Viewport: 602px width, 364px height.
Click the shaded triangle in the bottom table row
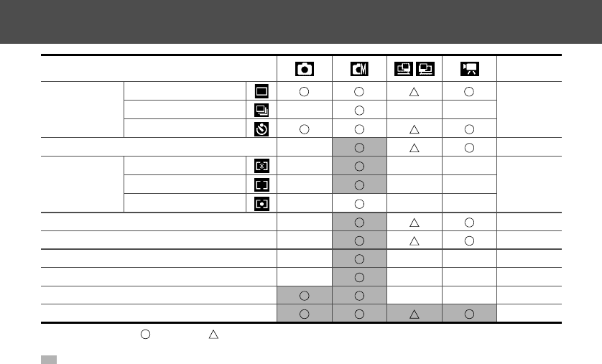click(x=415, y=314)
